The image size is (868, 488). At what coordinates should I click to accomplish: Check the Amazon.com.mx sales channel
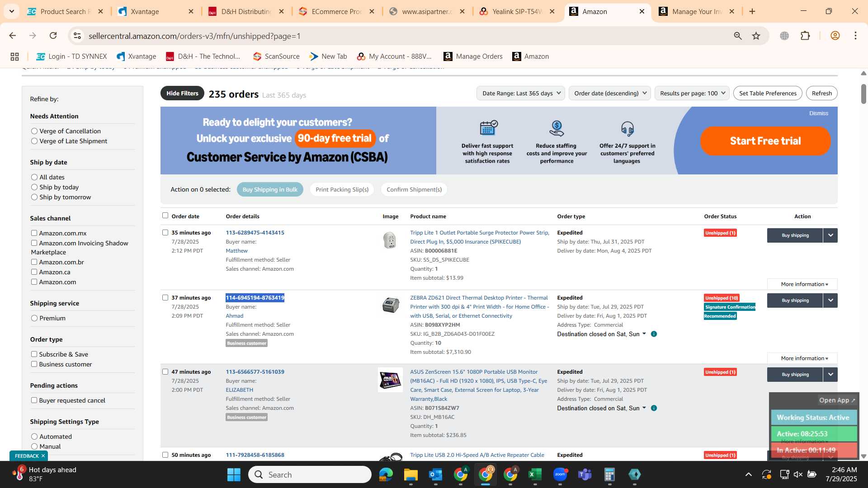tap(34, 233)
